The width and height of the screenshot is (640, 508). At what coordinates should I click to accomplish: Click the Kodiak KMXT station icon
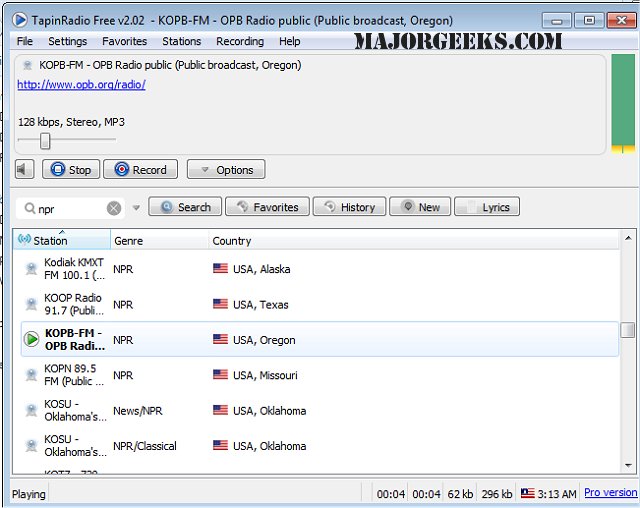click(32, 269)
